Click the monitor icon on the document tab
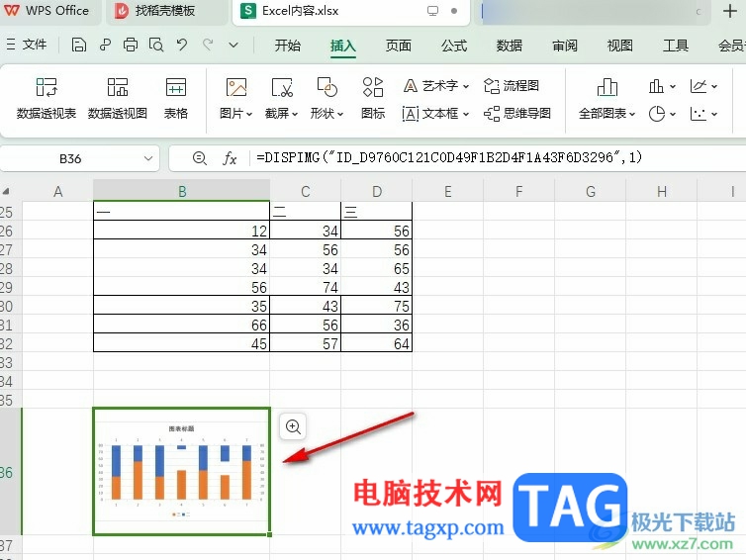 (432, 11)
